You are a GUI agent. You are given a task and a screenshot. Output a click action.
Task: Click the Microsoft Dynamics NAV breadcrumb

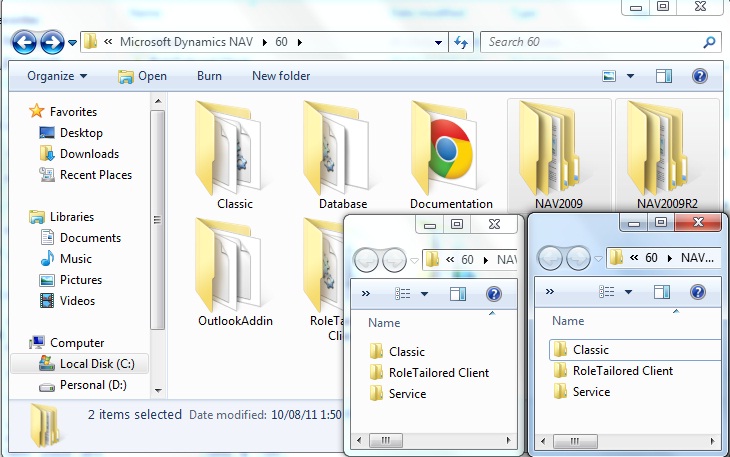[x=186, y=42]
